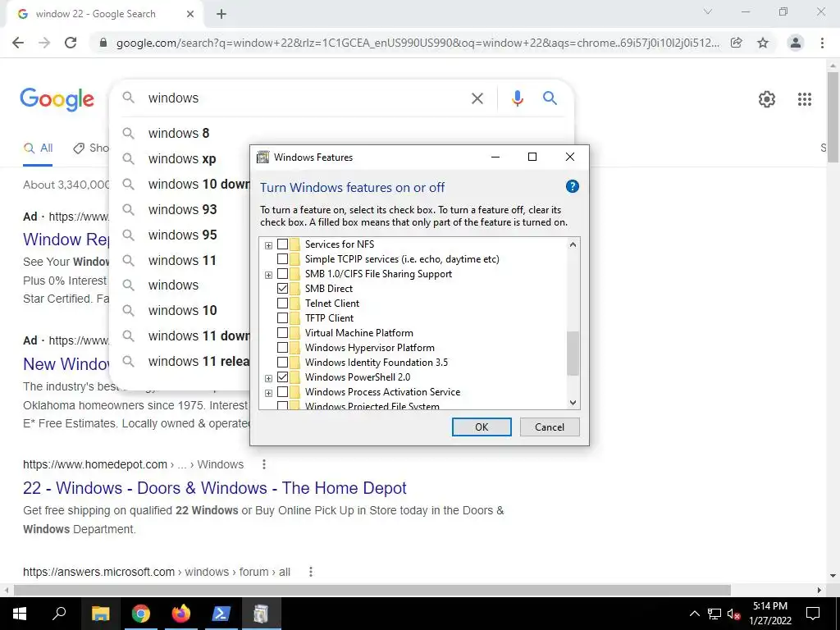Click Windows Features taskbar icon

(262, 614)
